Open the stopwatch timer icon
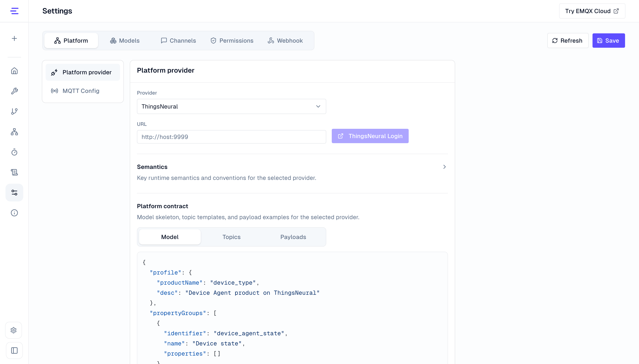 click(x=14, y=152)
